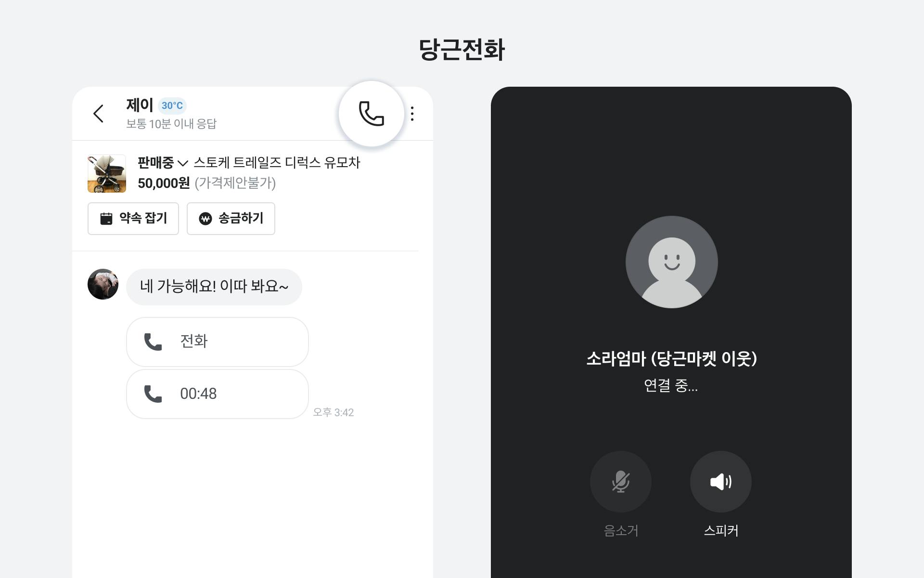The width and height of the screenshot is (924, 578).
Task: Open the three-dot more options menu
Action: 412,114
